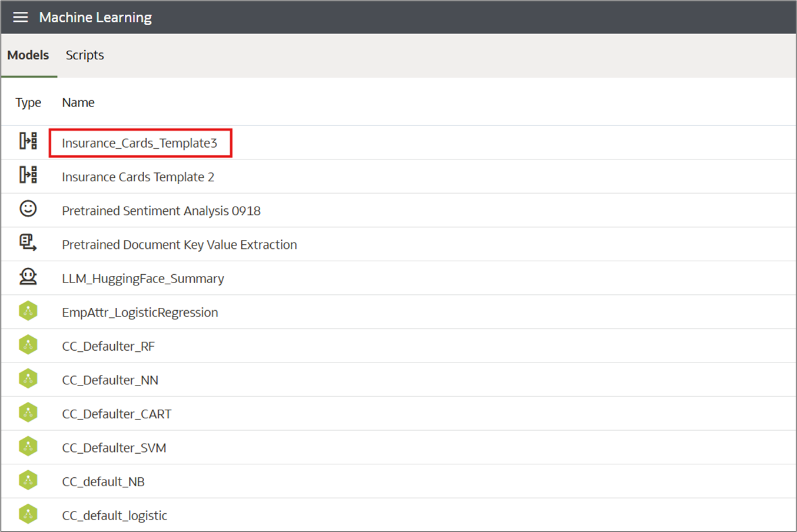Viewport: 797px width, 532px height.
Task: Click the CC_Defaulter_SVM green model icon
Action: (28, 447)
